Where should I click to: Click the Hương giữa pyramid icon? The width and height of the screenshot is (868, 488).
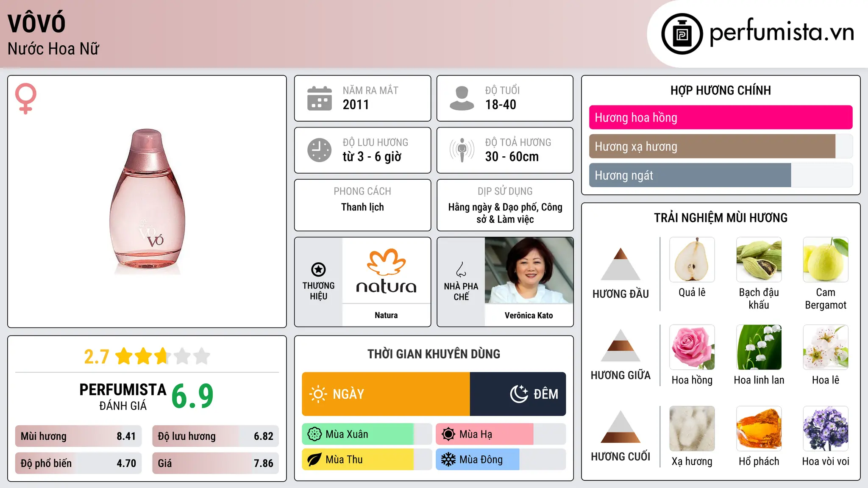pyautogui.click(x=621, y=345)
